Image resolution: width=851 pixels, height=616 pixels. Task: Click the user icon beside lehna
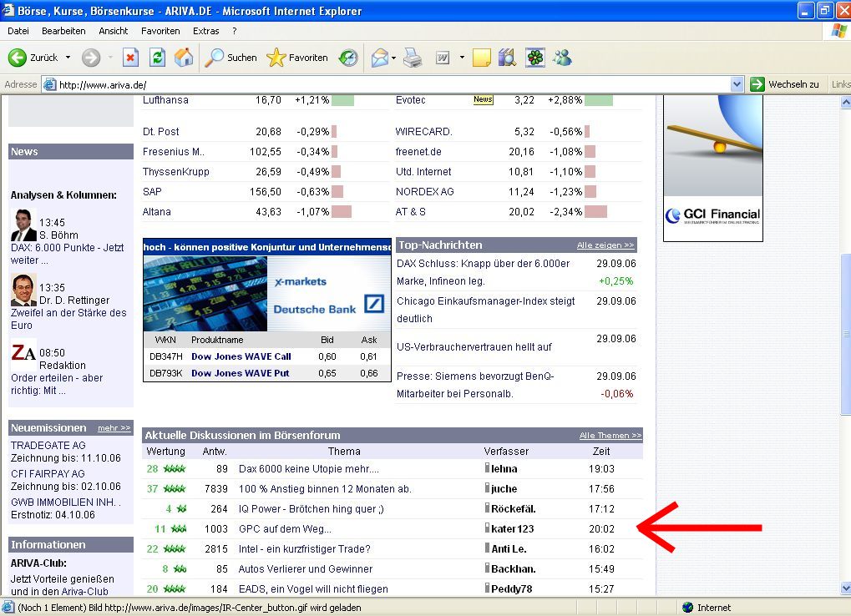(x=488, y=468)
